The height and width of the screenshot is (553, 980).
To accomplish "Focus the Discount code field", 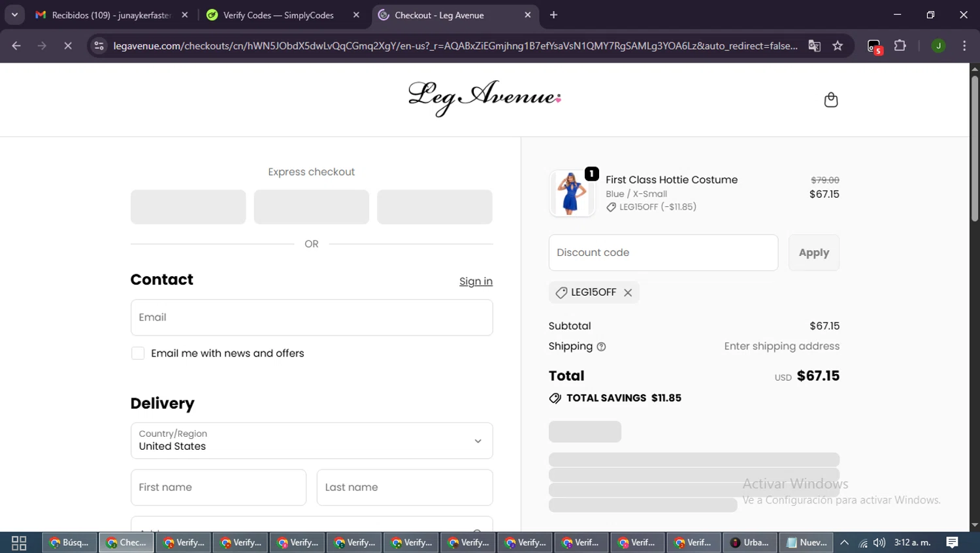I will pyautogui.click(x=663, y=253).
